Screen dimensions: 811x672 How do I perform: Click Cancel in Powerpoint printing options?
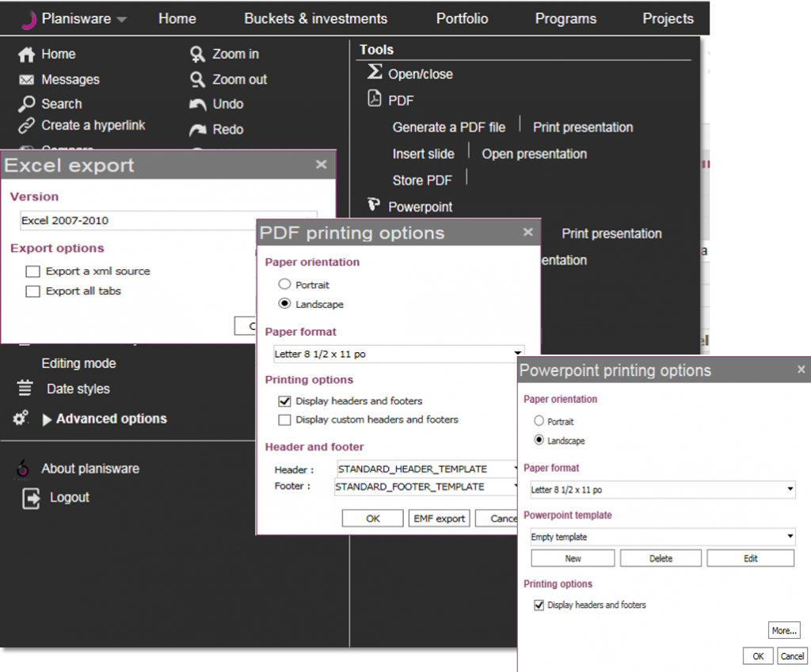point(792,656)
